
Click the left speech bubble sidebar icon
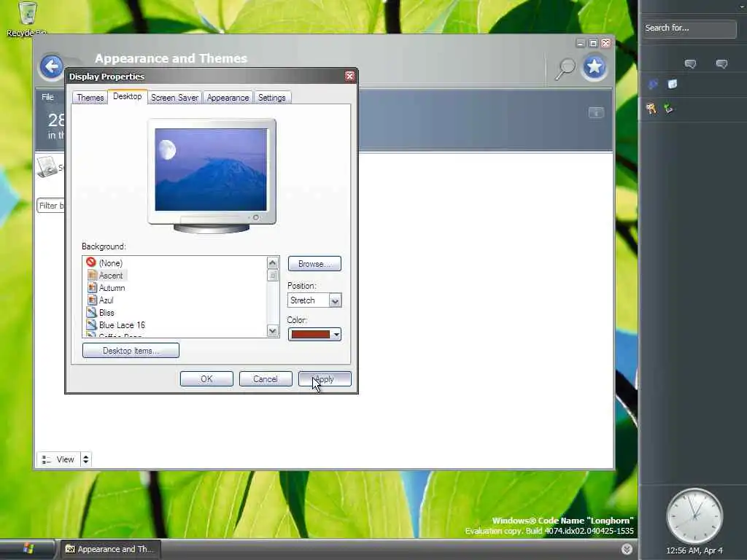(690, 64)
